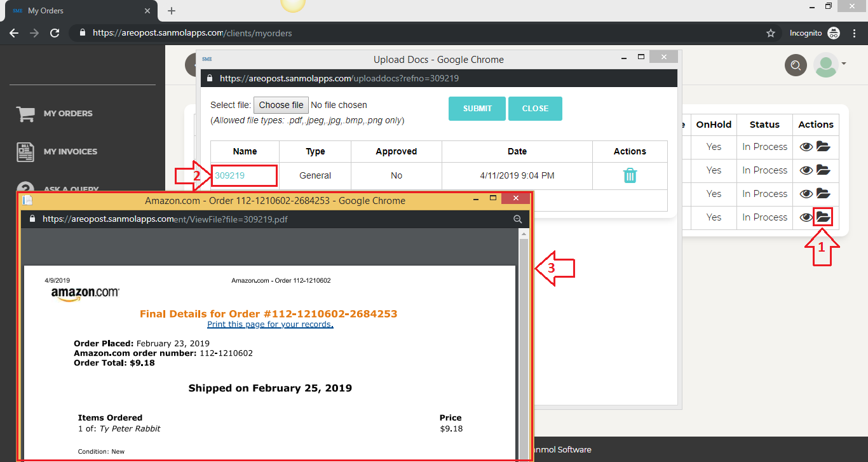Screen dimensions: 868x462
Task: Click the 'Ty Peter Rabbit' item text
Action: pos(130,428)
